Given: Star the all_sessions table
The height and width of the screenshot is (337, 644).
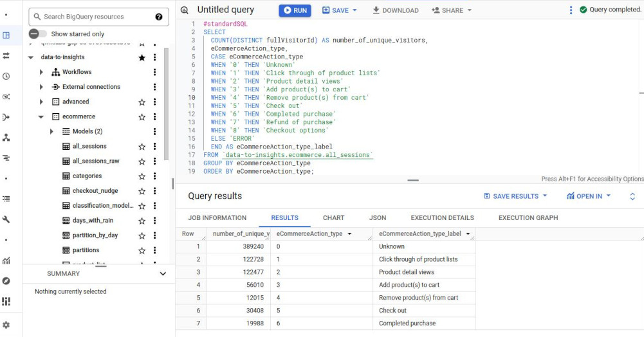Looking at the screenshot, I should pyautogui.click(x=142, y=147).
